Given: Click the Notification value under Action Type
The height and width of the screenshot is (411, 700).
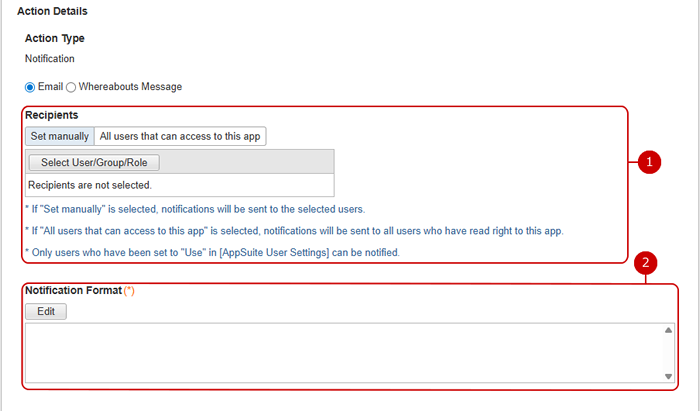Looking at the screenshot, I should [x=50, y=59].
